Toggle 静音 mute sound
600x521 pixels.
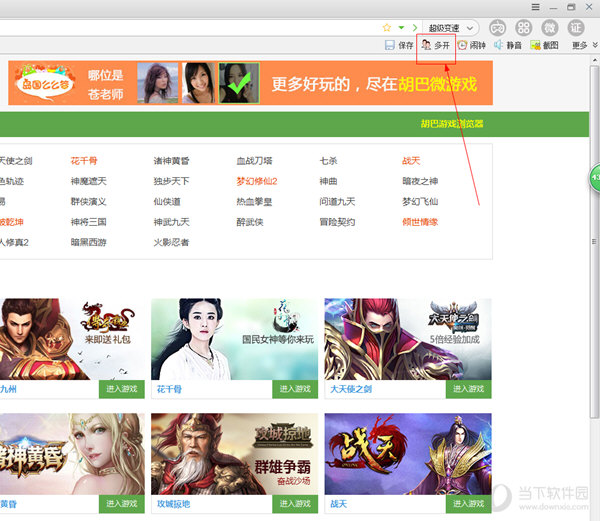click(x=508, y=46)
